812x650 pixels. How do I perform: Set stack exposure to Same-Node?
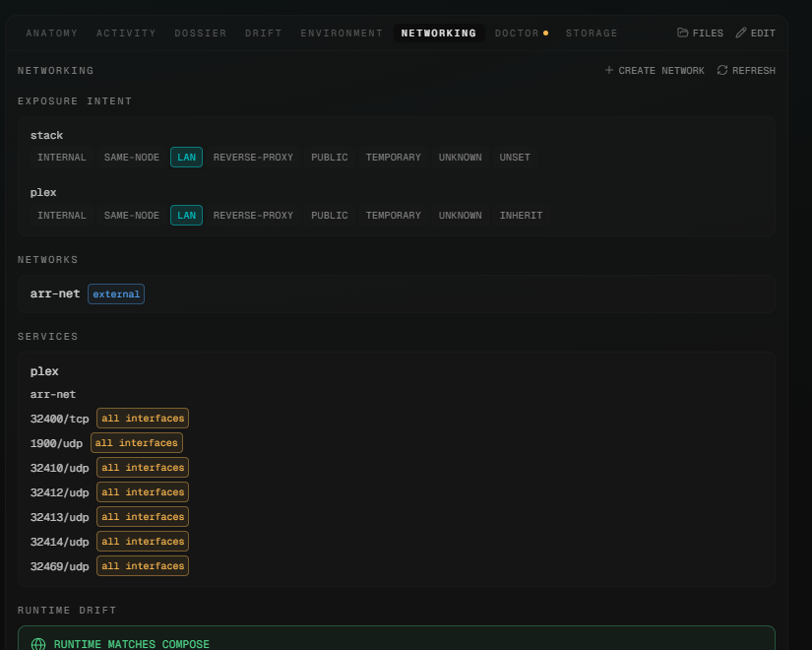click(132, 157)
